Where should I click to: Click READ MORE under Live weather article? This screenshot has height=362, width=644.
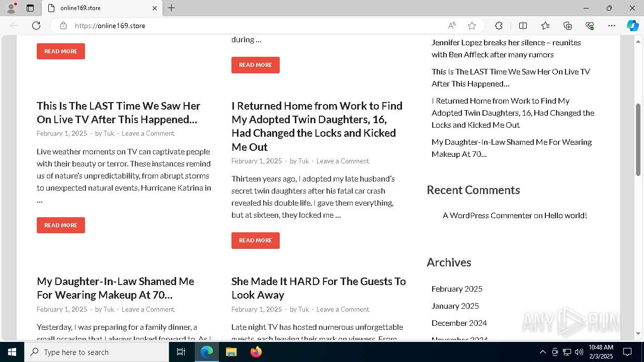click(x=61, y=225)
